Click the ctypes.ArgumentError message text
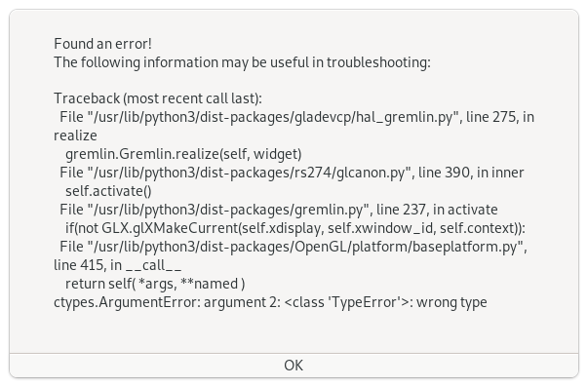 click(270, 302)
